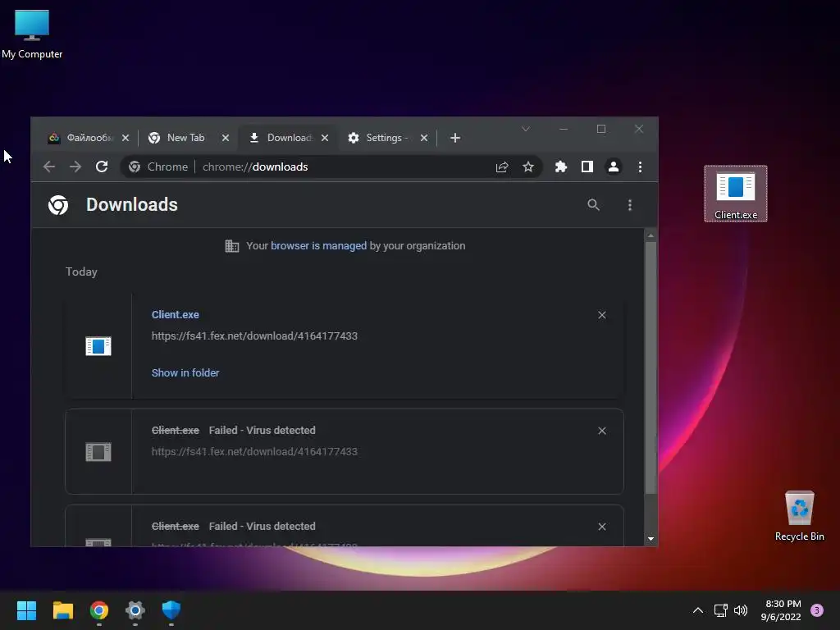Show Client.exe in folder

pyautogui.click(x=185, y=373)
